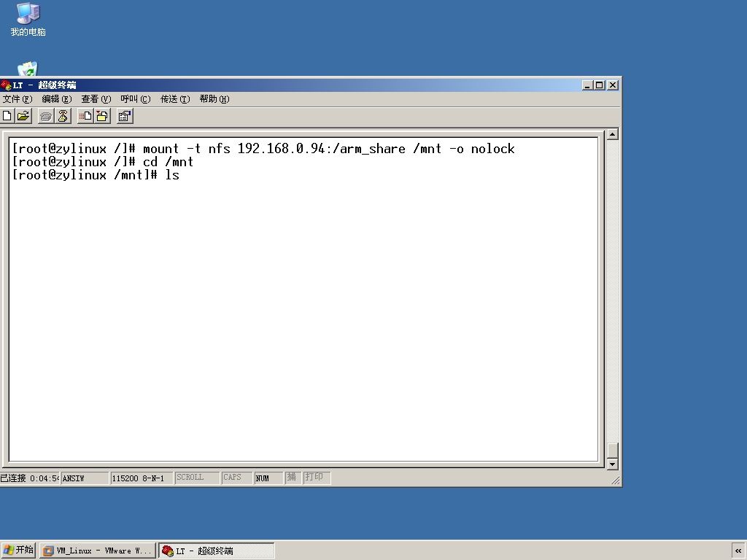Image resolution: width=747 pixels, height=560 pixels.
Task: Open the 文件(F) menu
Action: [18, 99]
